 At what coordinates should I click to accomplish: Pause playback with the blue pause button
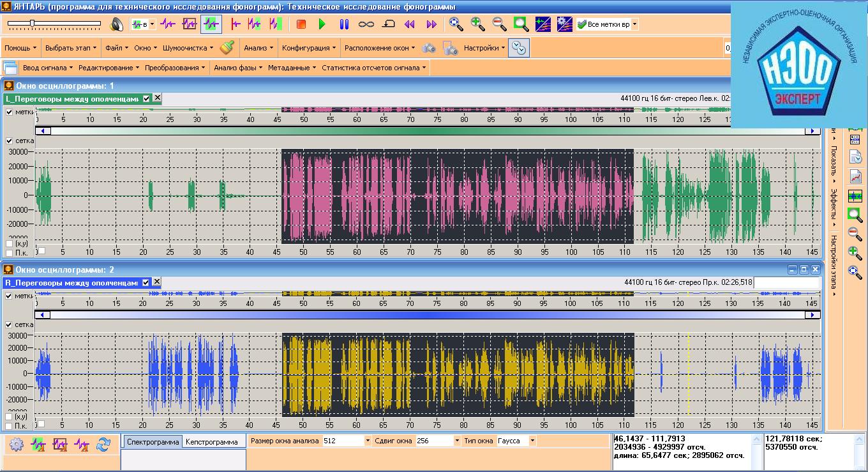point(344,24)
